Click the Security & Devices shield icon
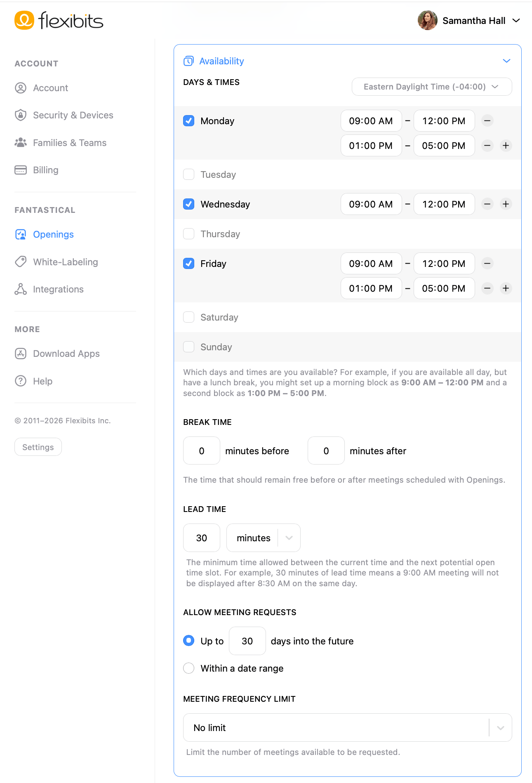Viewport: 532px width, 783px height. [x=21, y=115]
